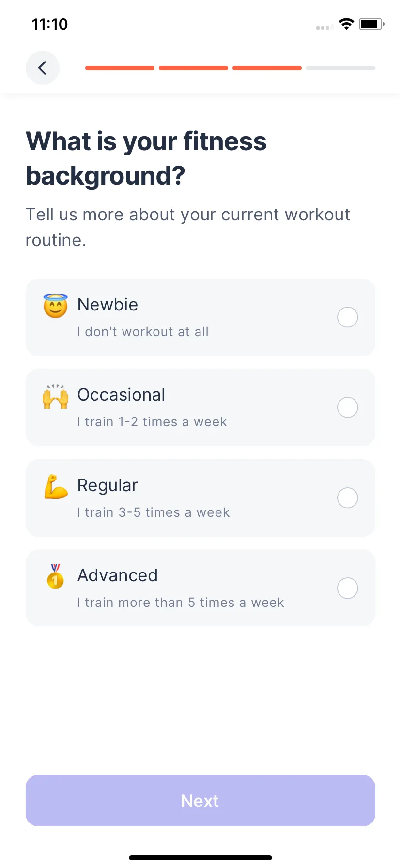Viewport: 401px width, 868px height.
Task: Click the gold medal emoji for Advanced
Action: [55, 576]
